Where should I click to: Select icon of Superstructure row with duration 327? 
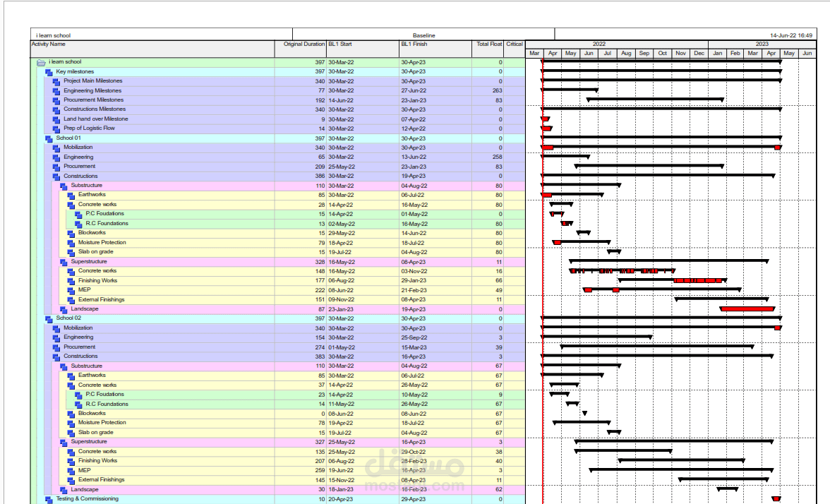[x=64, y=443]
